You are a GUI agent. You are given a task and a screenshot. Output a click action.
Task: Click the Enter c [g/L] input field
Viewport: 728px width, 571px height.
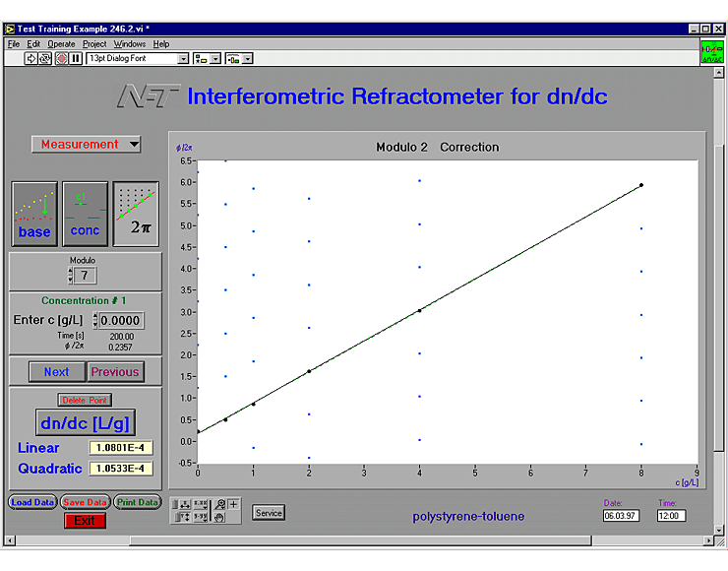[x=121, y=321]
